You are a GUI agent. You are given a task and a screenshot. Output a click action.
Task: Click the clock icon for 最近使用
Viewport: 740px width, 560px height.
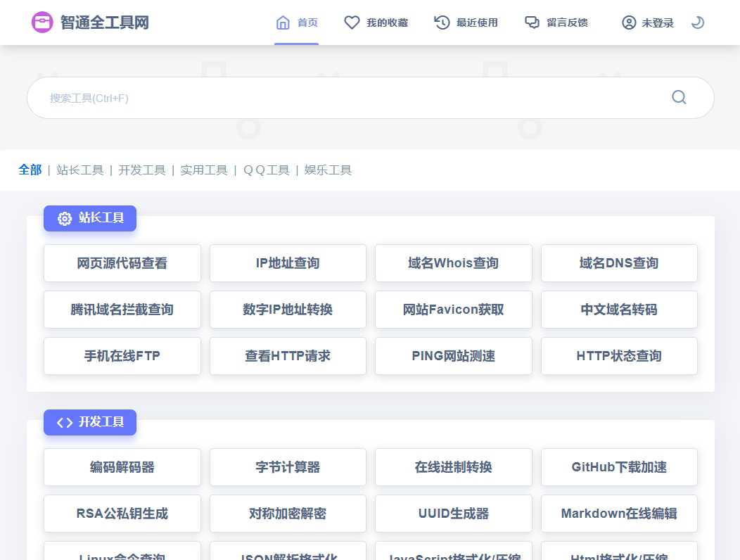[x=442, y=22]
